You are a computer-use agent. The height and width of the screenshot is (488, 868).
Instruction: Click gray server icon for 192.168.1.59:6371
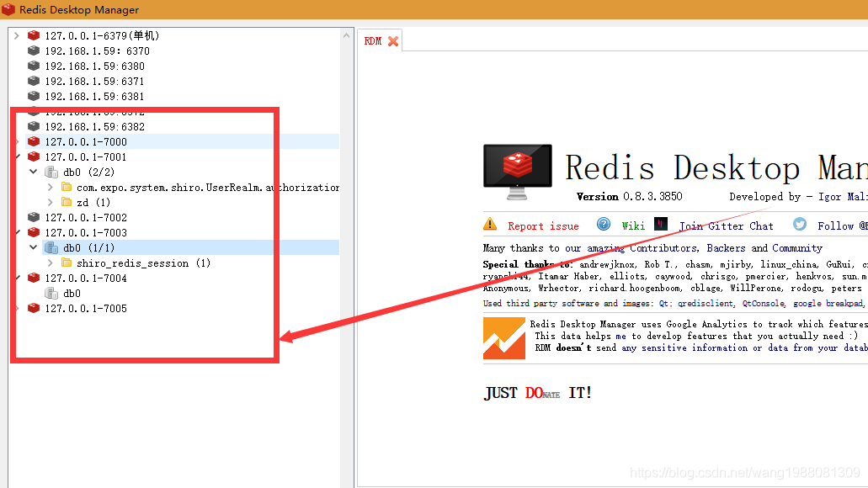click(34, 81)
